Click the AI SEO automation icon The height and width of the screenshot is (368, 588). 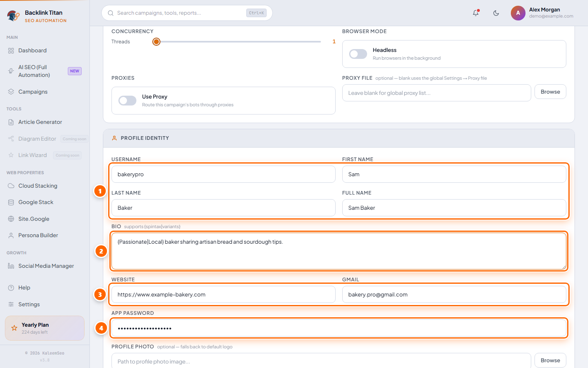[11, 71]
